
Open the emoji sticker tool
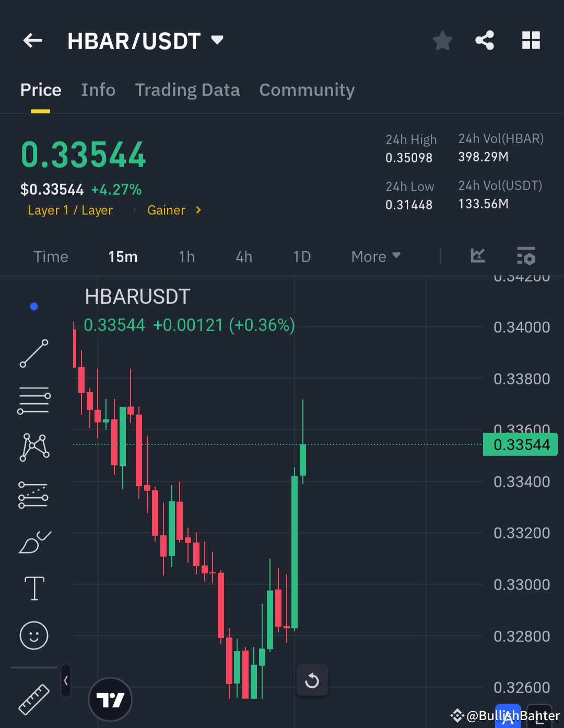pos(34,636)
